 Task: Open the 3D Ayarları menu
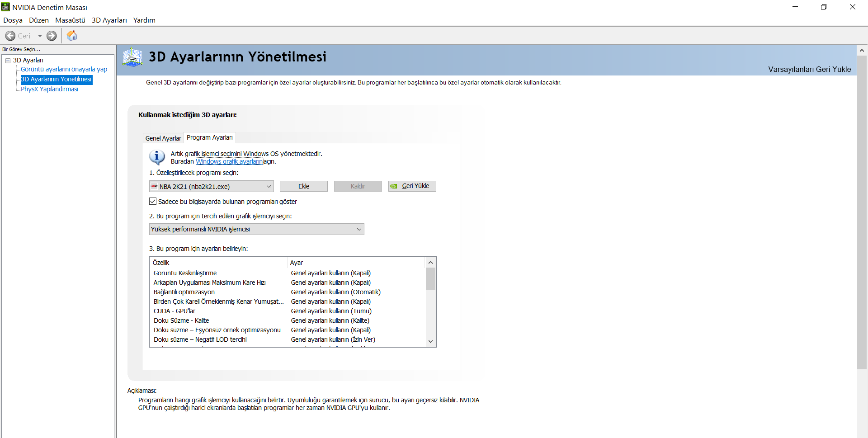(109, 20)
